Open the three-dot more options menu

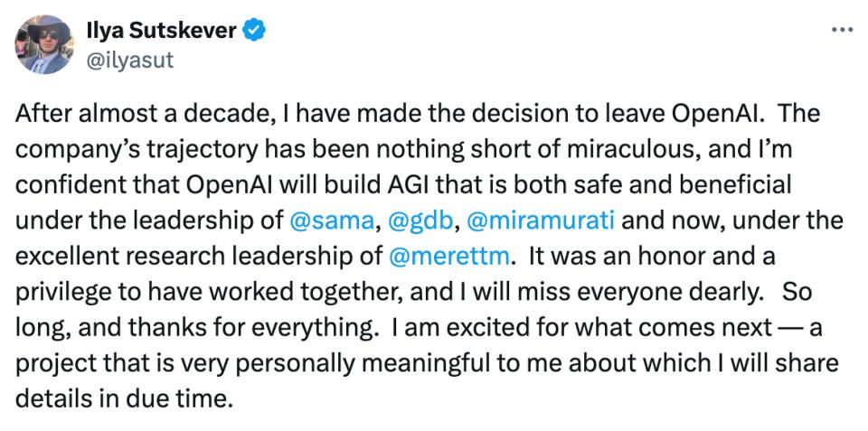tap(843, 31)
